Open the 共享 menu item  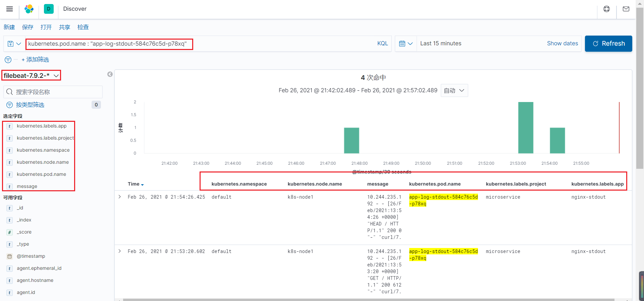tap(64, 27)
